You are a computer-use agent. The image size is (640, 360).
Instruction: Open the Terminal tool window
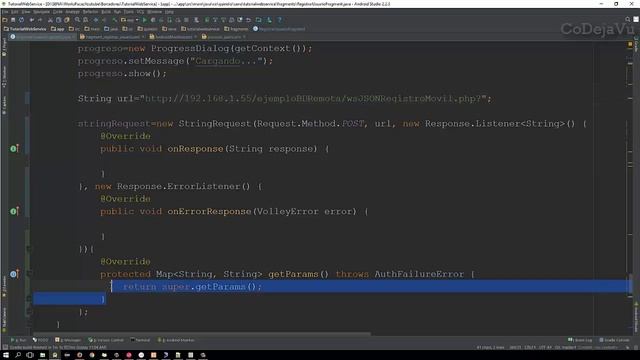click(x=140, y=340)
